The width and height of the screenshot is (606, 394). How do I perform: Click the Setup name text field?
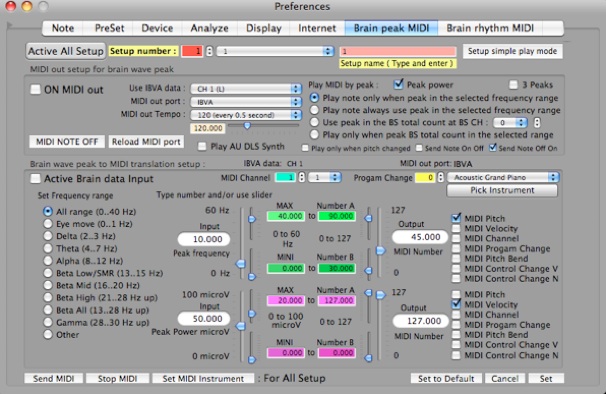tap(398, 51)
